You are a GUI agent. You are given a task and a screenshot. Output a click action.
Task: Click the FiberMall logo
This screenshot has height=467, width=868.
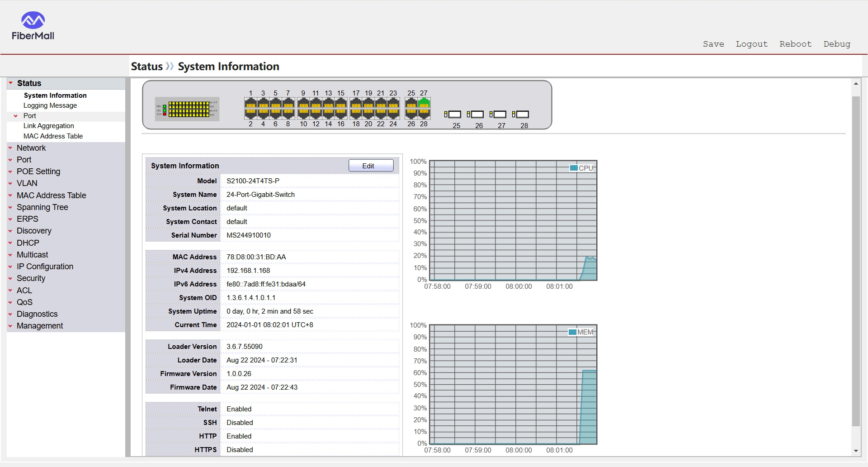(33, 26)
